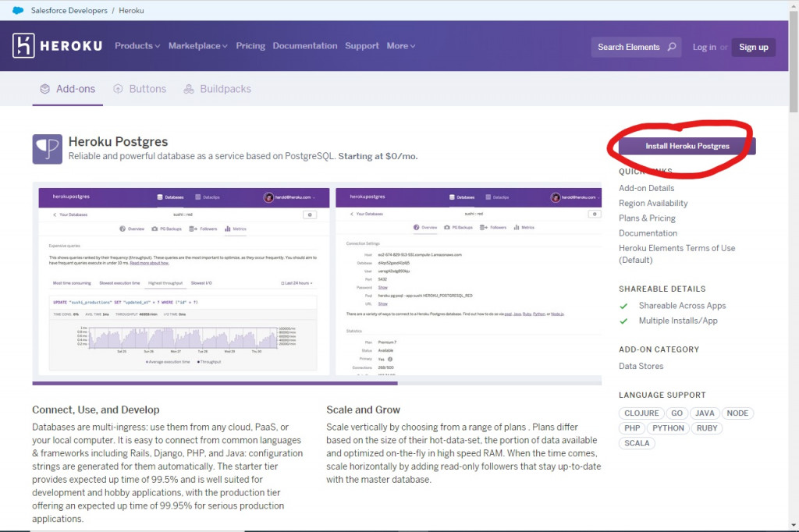Click the Buildpacks tab icon
Screen dimensions: 799x532
(189, 89)
